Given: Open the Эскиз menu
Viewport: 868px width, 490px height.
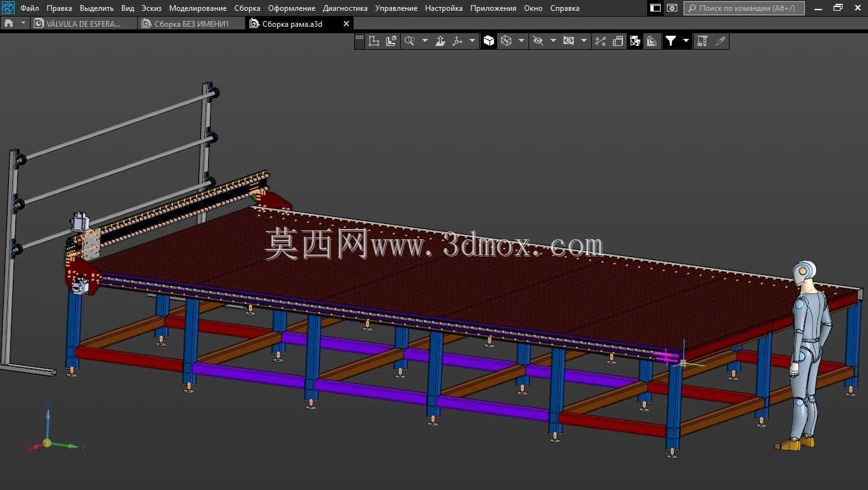Looking at the screenshot, I should pos(151,8).
